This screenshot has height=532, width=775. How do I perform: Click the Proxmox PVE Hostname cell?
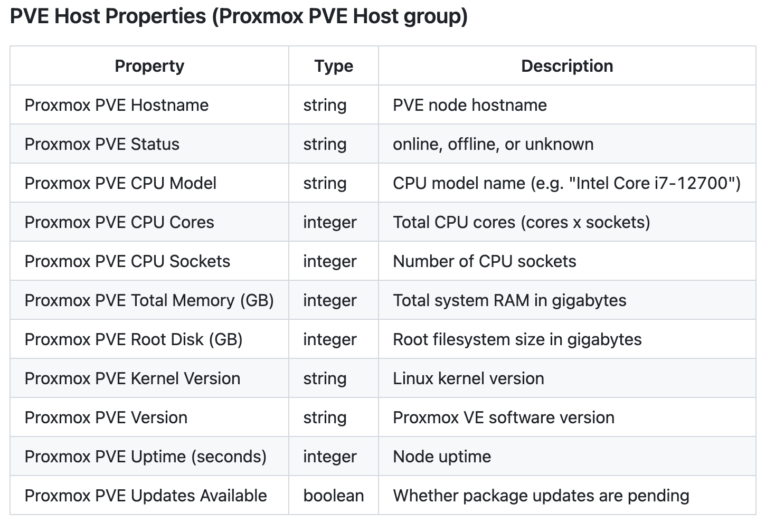tap(149, 104)
